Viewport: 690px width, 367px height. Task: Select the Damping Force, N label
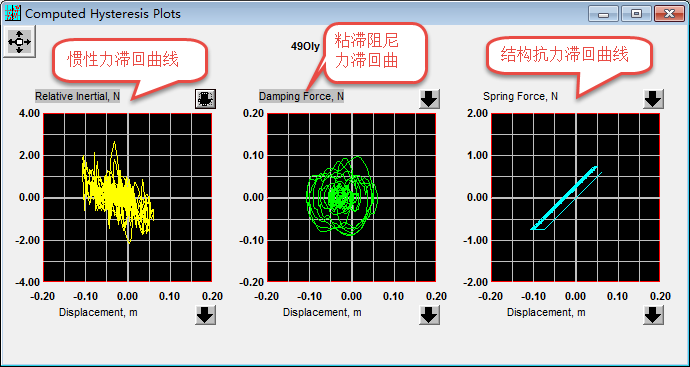click(x=301, y=96)
